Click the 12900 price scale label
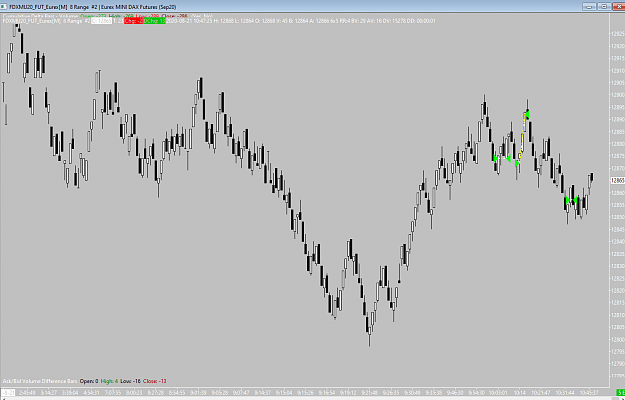Image resolution: width=625 pixels, height=400 pixels. (617, 95)
